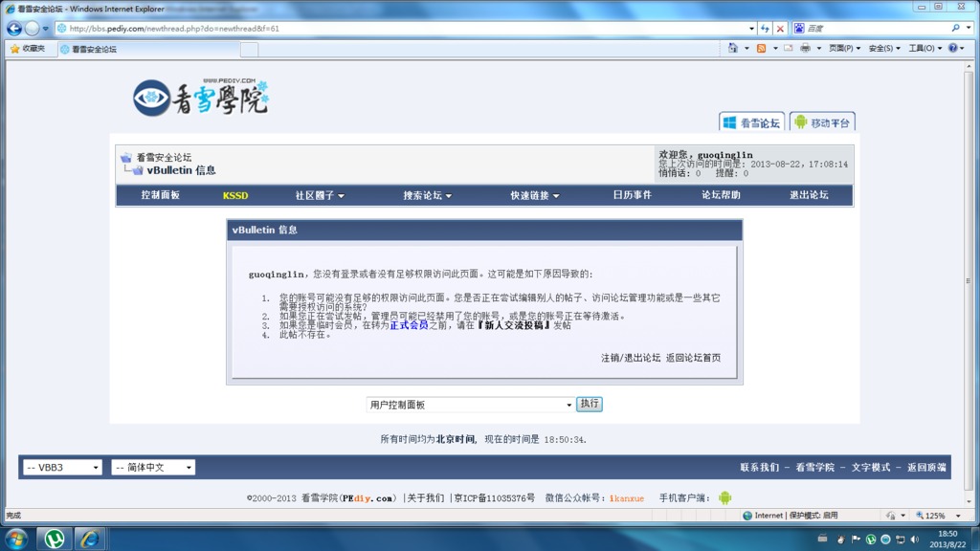980x551 pixels.
Task: Click the network tray icon
Action: click(x=900, y=540)
